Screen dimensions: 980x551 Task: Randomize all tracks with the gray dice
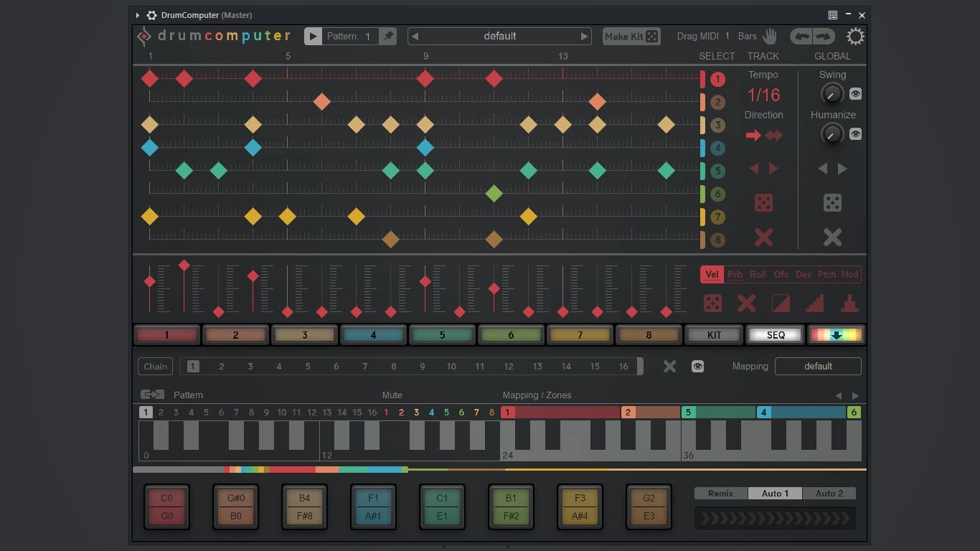pyautogui.click(x=832, y=203)
